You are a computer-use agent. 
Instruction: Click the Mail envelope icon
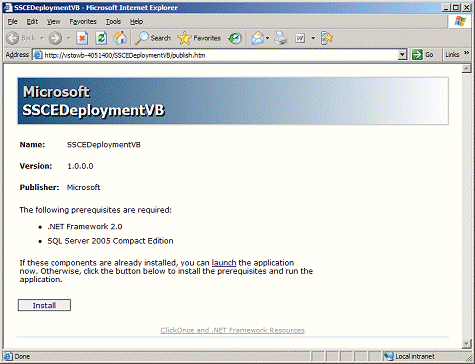pyautogui.click(x=258, y=38)
